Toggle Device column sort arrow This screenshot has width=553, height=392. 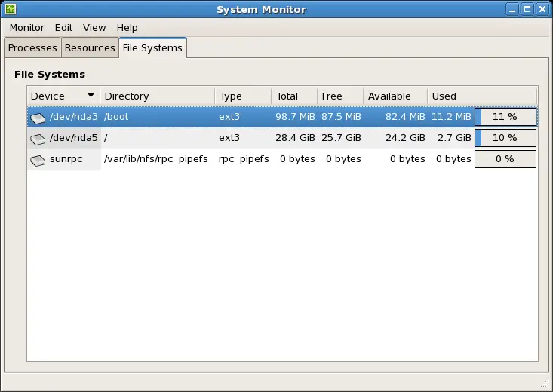(x=91, y=96)
